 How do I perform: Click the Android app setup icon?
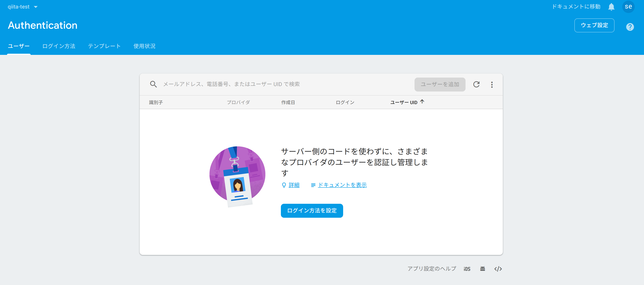point(483,269)
